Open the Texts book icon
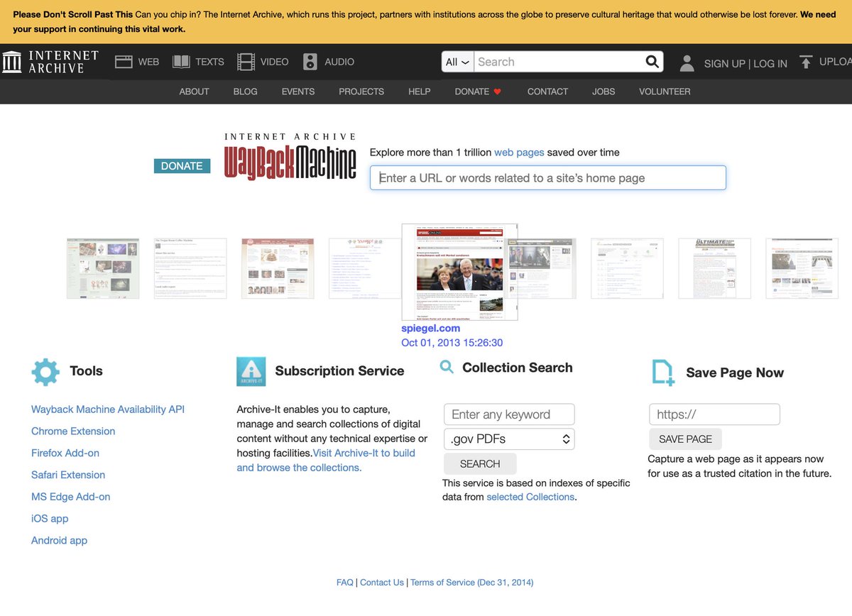This screenshot has width=852, height=616. [x=181, y=62]
